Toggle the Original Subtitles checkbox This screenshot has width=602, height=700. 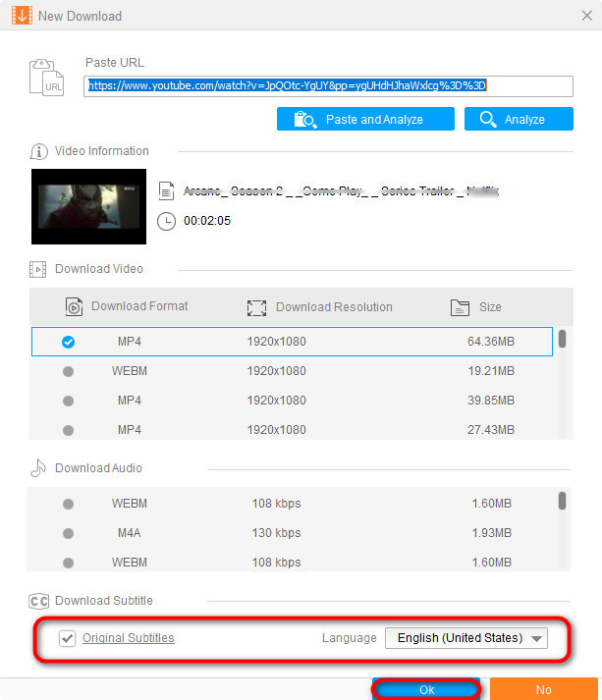[x=67, y=638]
